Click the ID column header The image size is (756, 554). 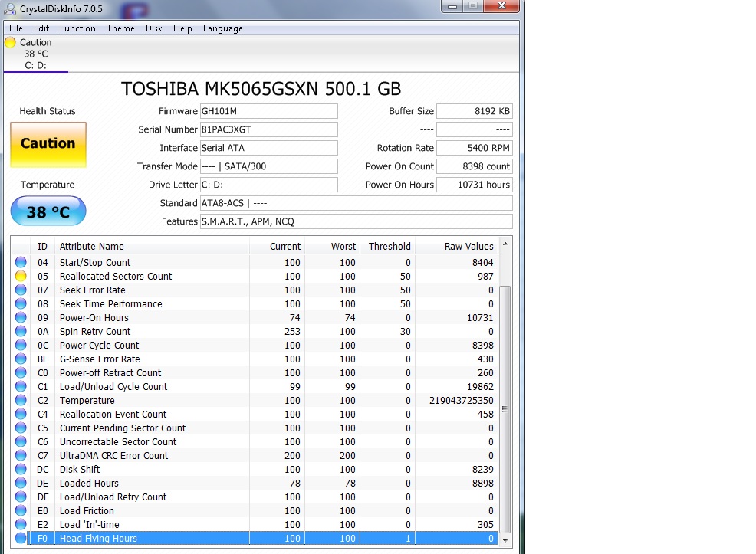(x=42, y=246)
